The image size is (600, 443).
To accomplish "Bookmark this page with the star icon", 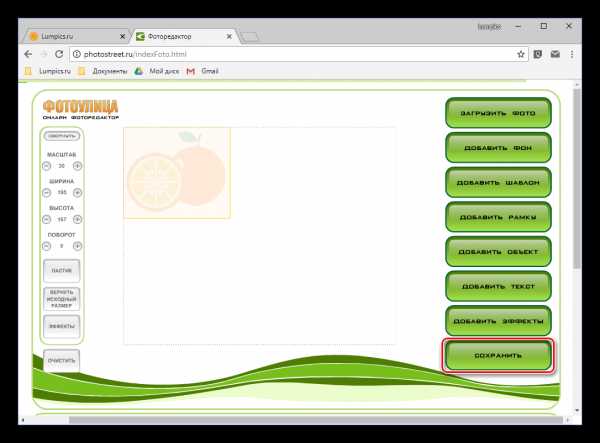I will [521, 53].
